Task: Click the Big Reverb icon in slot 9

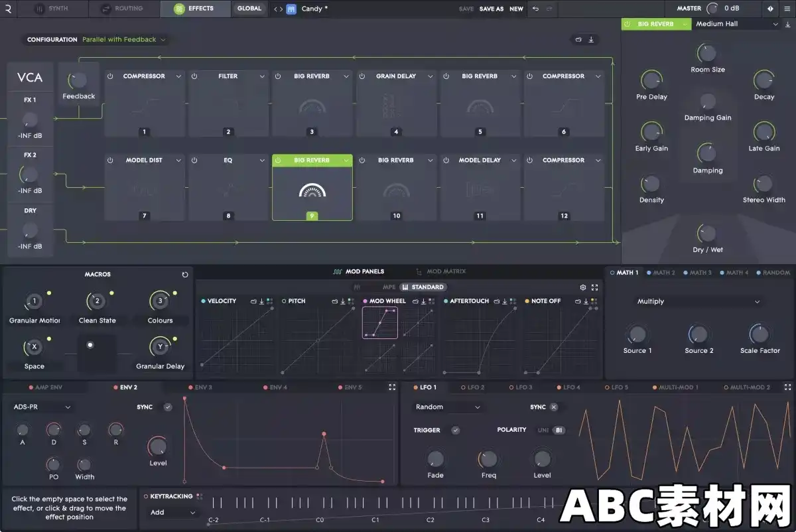Action: point(312,191)
